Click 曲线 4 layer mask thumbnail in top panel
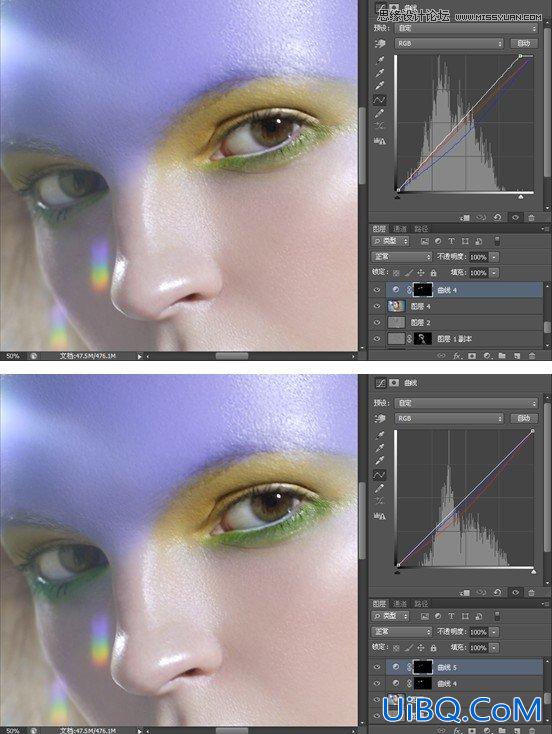 pos(423,290)
